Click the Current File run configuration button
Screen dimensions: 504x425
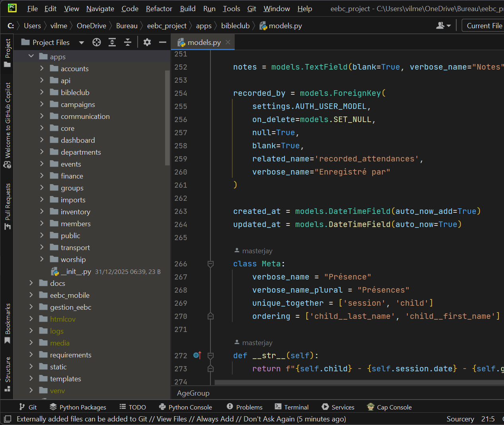click(x=484, y=25)
